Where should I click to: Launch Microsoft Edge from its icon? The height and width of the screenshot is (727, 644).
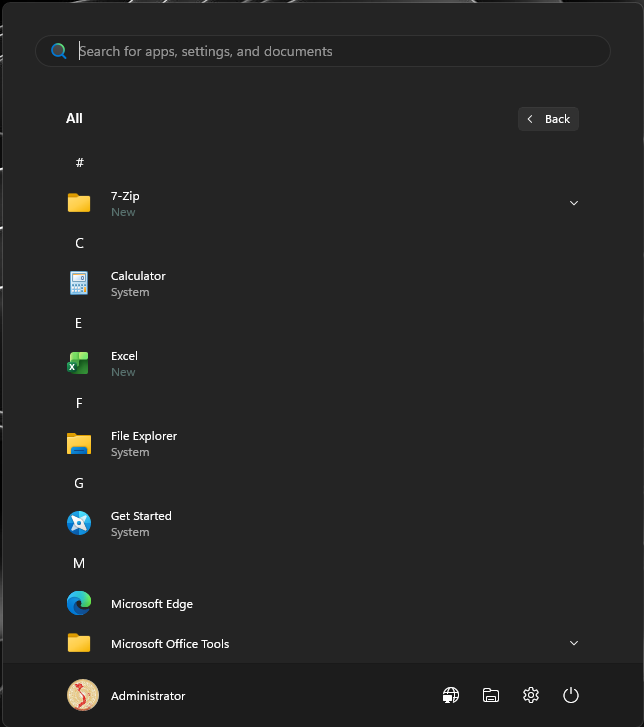click(x=79, y=603)
